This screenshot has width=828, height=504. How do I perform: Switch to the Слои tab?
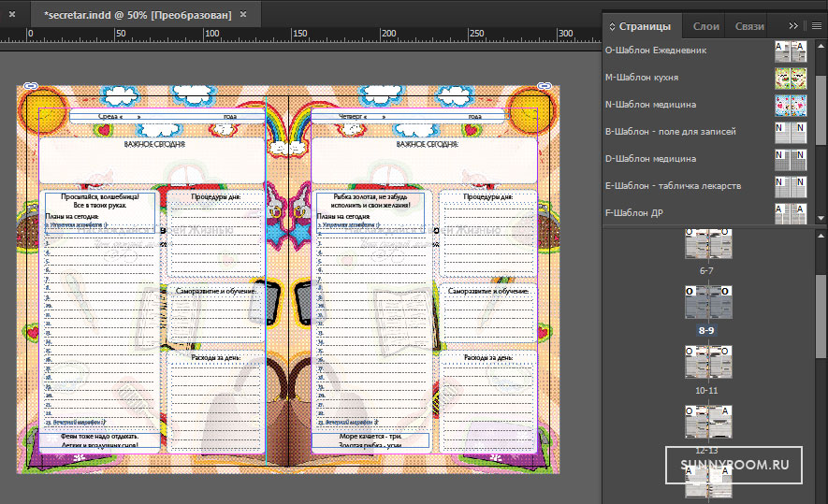706,26
